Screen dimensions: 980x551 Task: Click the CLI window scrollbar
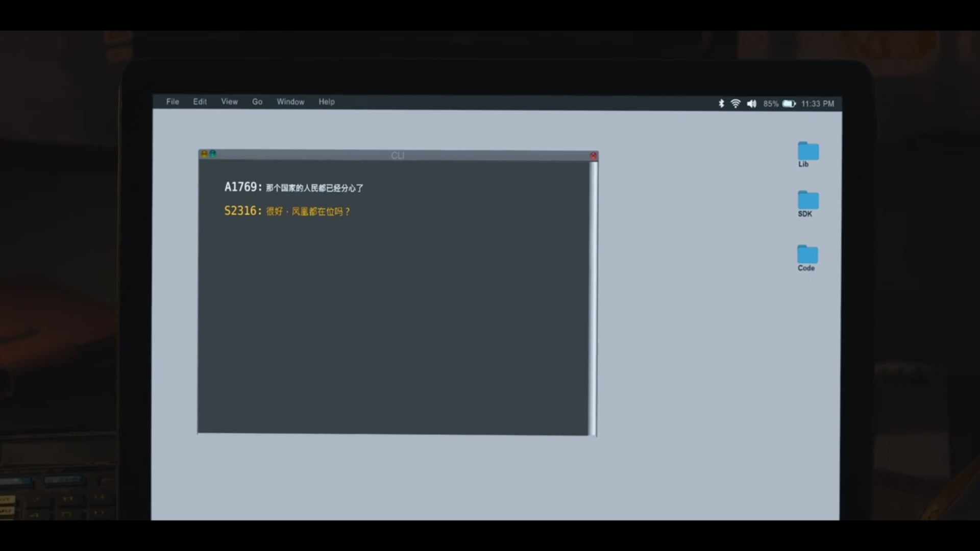[x=593, y=296]
